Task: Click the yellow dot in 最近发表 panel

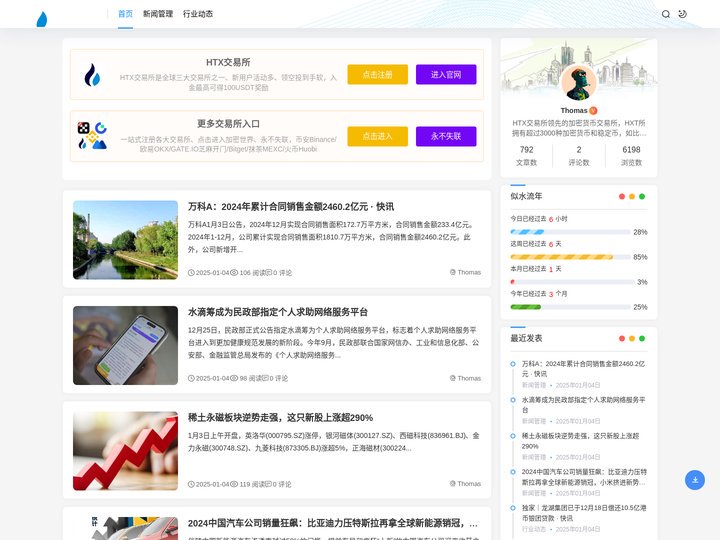Action: 632,338
